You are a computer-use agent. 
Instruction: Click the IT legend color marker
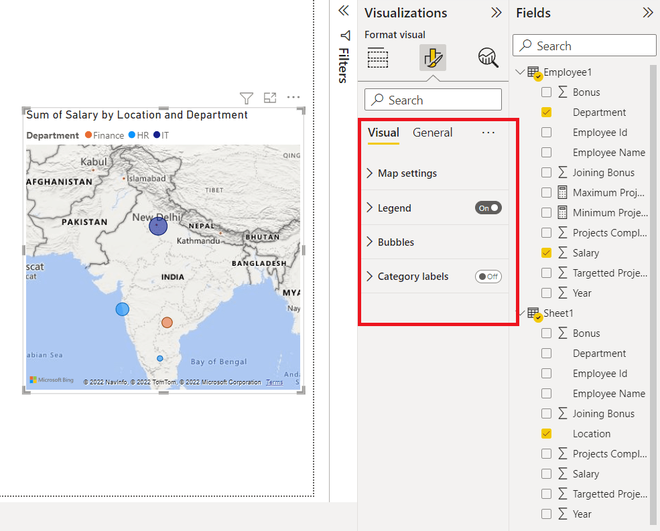[x=157, y=135]
